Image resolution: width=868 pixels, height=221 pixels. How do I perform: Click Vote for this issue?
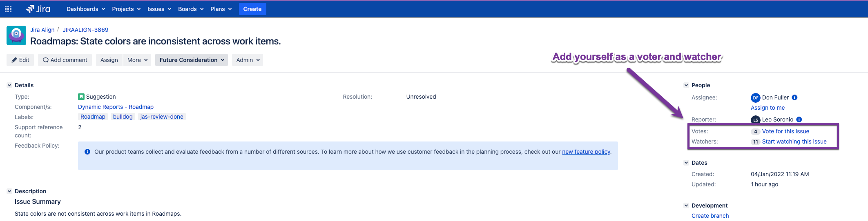pyautogui.click(x=785, y=131)
